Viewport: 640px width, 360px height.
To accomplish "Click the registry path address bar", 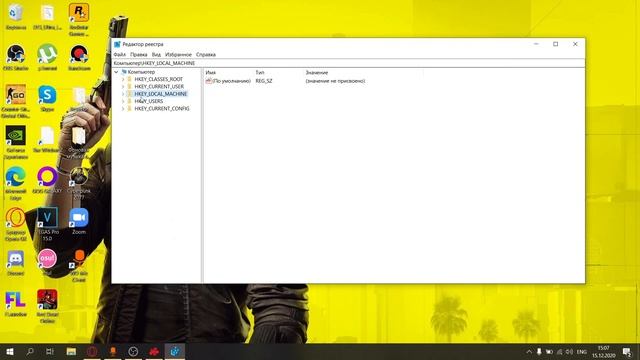I will pyautogui.click(x=348, y=63).
